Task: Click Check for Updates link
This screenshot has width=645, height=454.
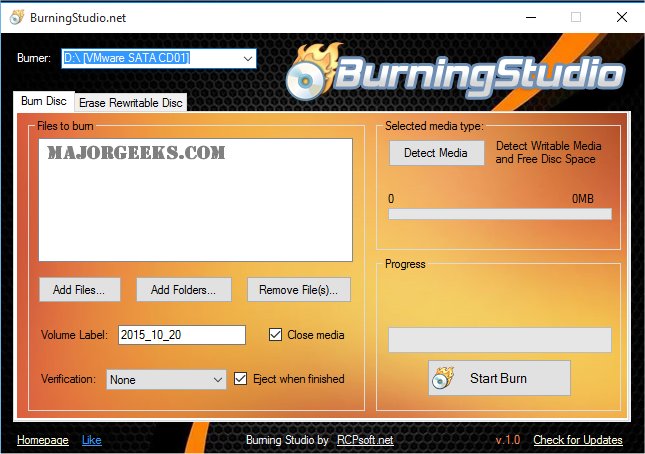Action: pyautogui.click(x=578, y=440)
